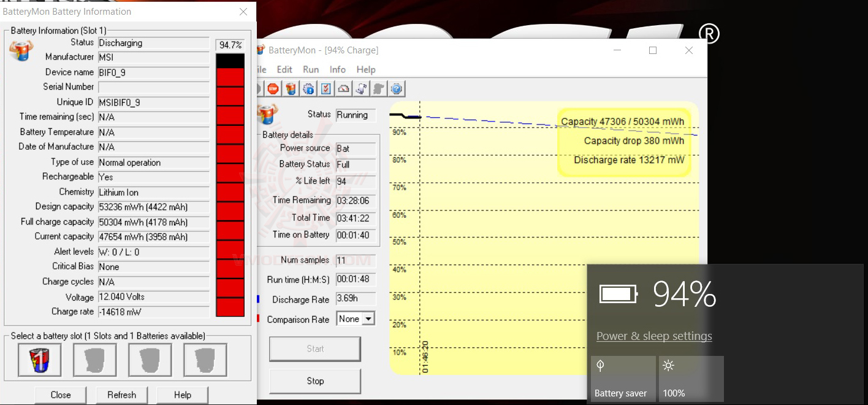The image size is (868, 405).
Task: Open the Run menu in BatteryMon
Action: 311,69
